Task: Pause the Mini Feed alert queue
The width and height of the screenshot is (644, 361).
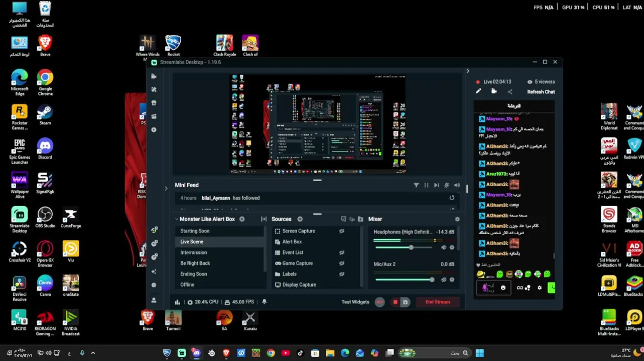Action: (x=426, y=185)
